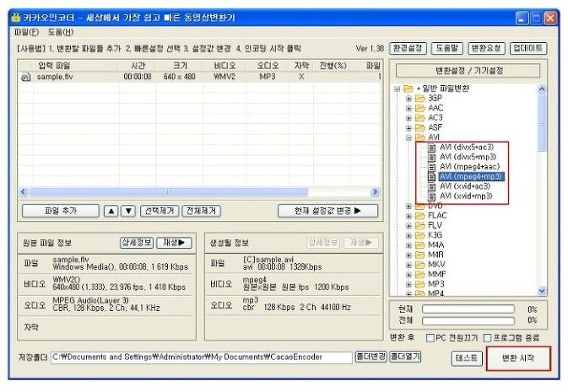Click the 3GP folder icon
568x392 pixels.
coord(419,99)
